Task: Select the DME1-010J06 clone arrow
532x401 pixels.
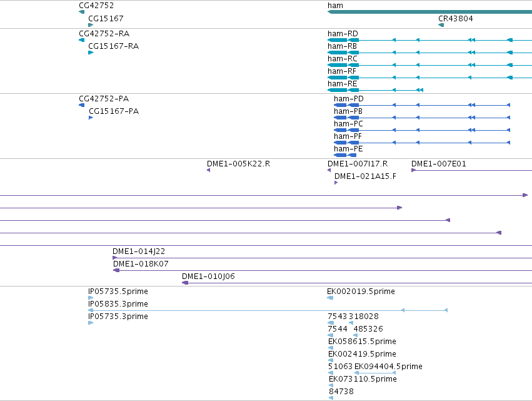Action: click(x=185, y=283)
